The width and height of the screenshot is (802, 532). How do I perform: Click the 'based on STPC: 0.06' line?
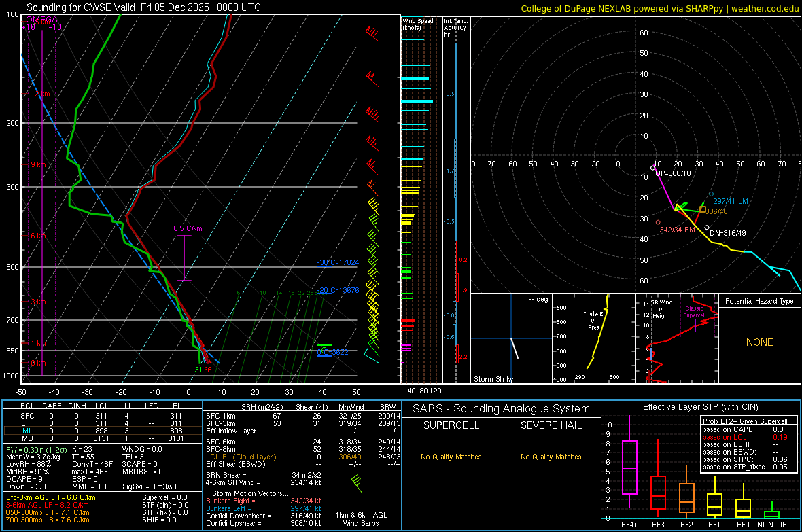pyautogui.click(x=745, y=459)
